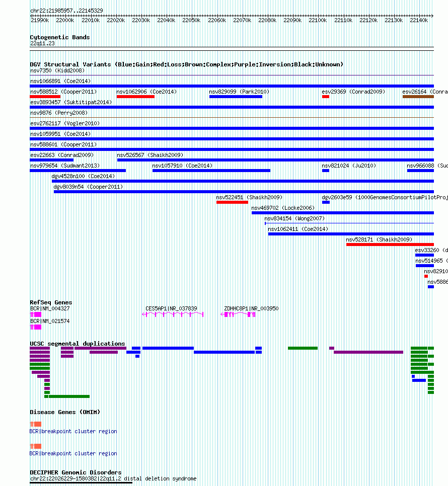
Task: Click the 22q11.23 cytogenetic band label
Action: (x=42, y=44)
